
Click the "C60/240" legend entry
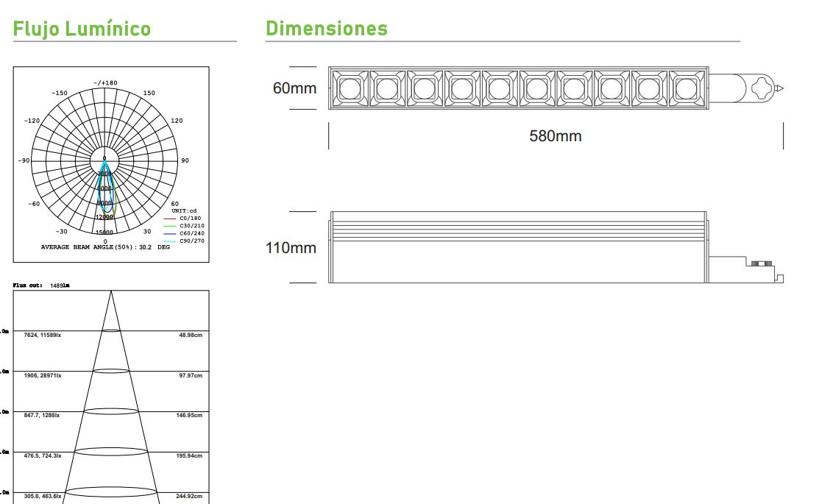184,233
